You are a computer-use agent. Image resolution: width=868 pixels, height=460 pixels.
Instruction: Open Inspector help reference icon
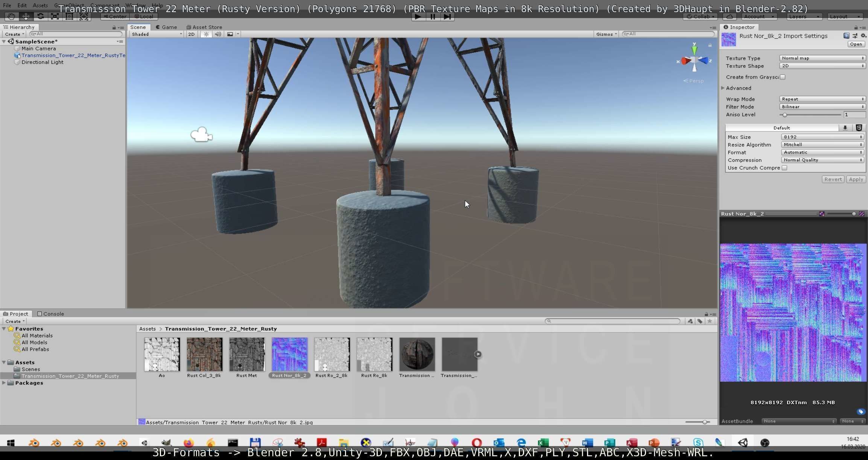pyautogui.click(x=846, y=36)
